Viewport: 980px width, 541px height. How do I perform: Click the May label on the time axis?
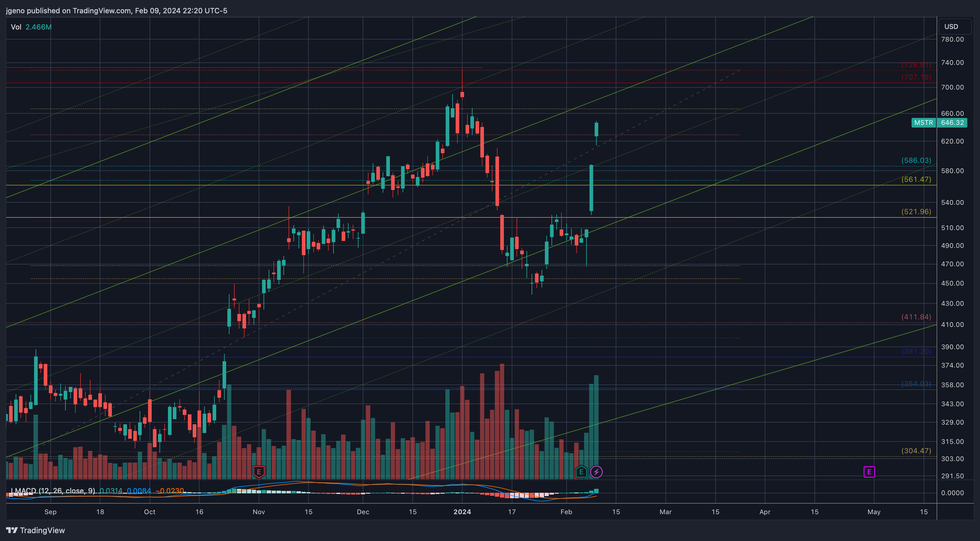coord(874,512)
